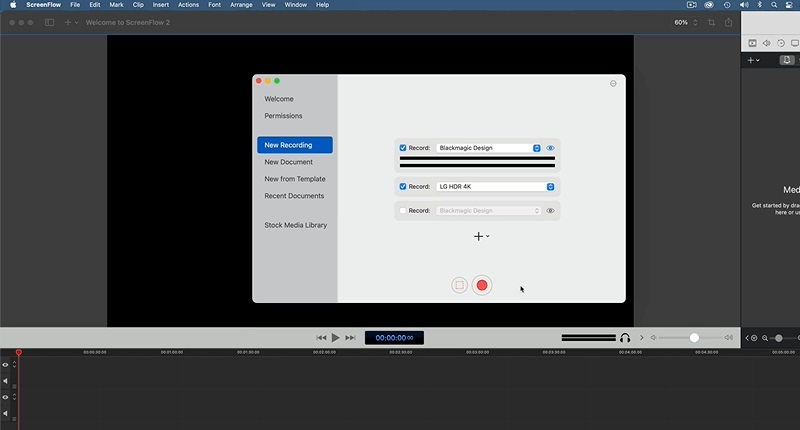
Task: Uncheck Record checkbox for LG HDR 4K
Action: 403,187
